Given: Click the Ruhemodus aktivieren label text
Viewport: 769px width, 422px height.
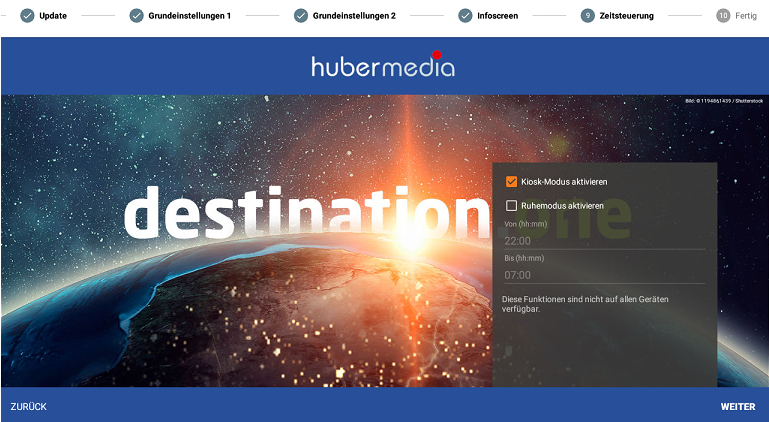Looking at the screenshot, I should [x=562, y=206].
